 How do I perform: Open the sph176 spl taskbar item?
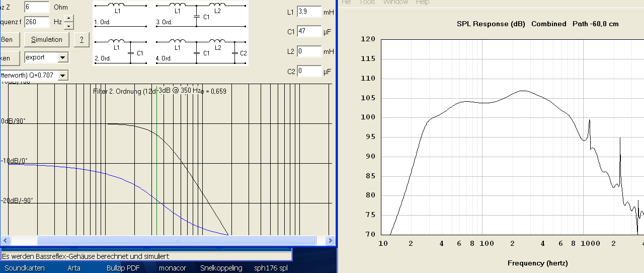point(271,268)
